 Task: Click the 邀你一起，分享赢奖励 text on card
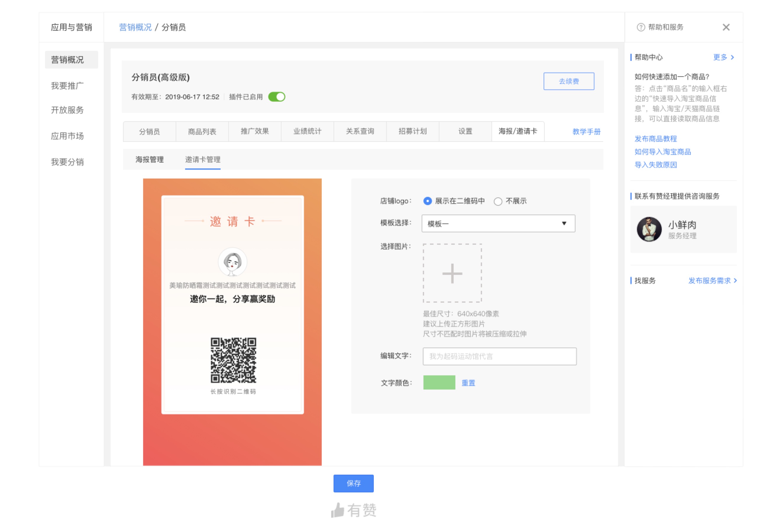tap(232, 299)
